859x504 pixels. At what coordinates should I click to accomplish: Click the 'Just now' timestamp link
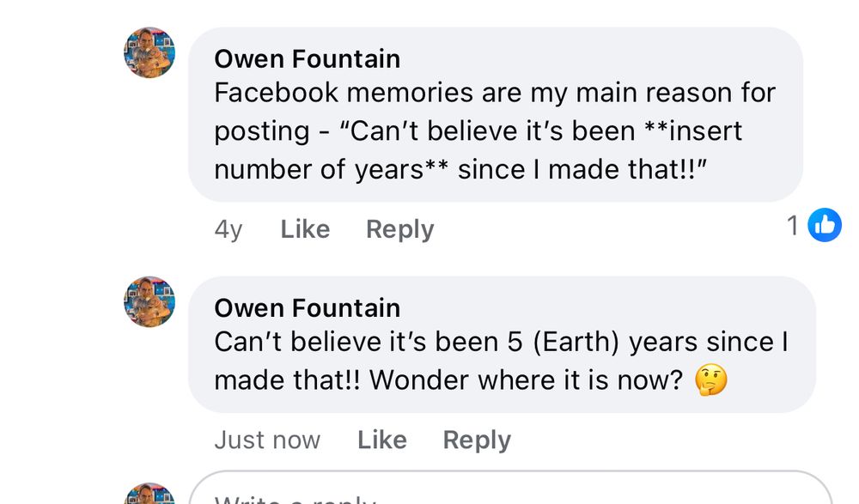(x=266, y=440)
